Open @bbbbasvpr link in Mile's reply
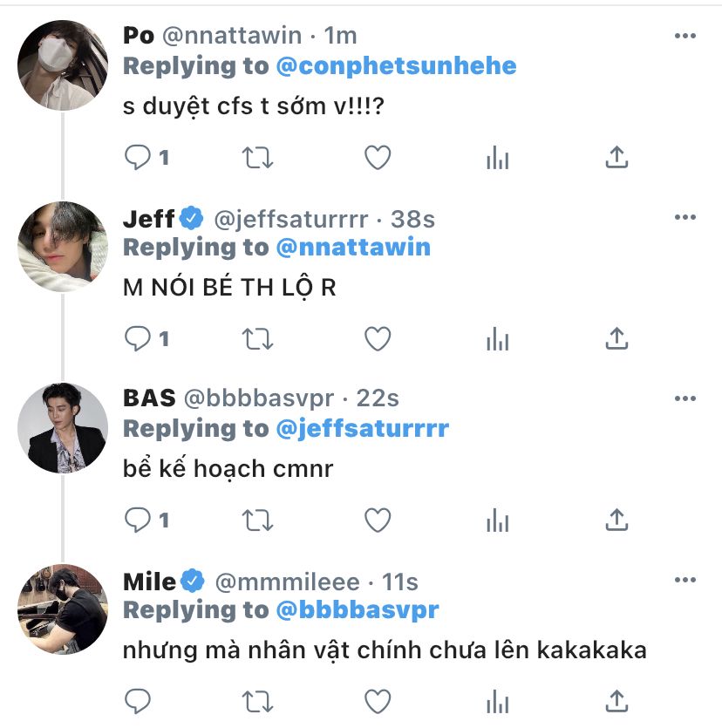722x728 pixels. tap(357, 609)
